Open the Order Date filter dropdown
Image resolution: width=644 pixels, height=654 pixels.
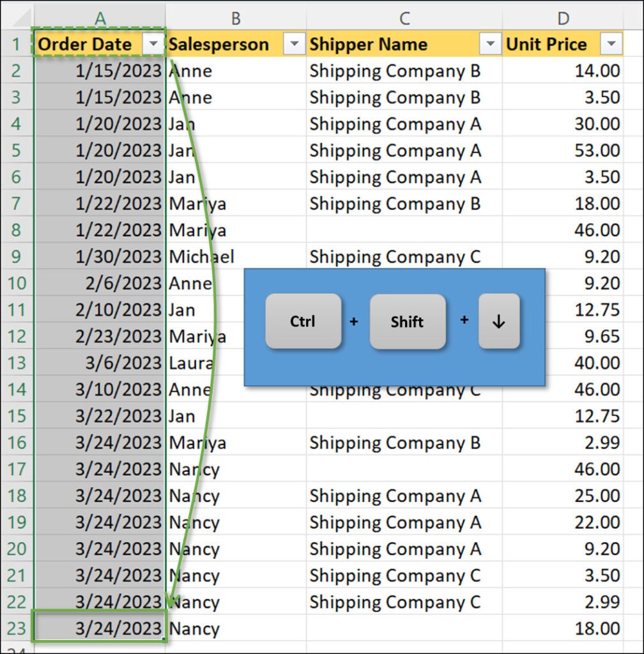154,44
